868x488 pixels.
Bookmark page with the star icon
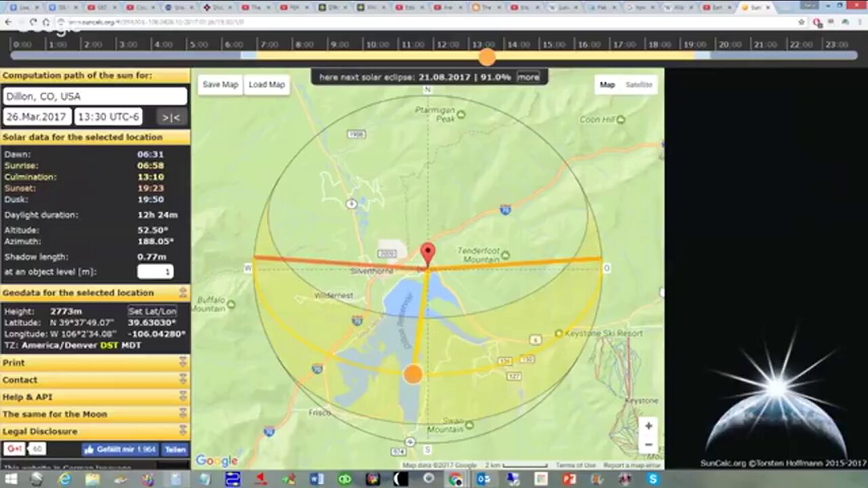[802, 22]
